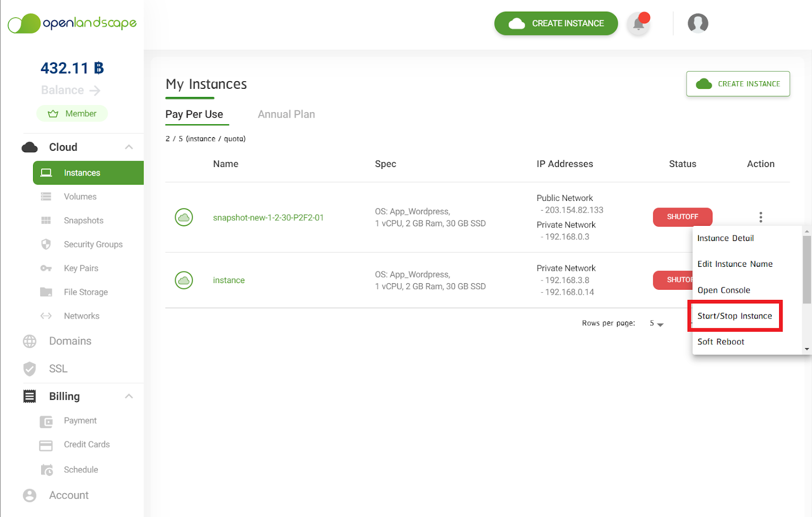Screen dimensions: 812x517
Task: Open Networks in the sidebar
Action: (82, 316)
